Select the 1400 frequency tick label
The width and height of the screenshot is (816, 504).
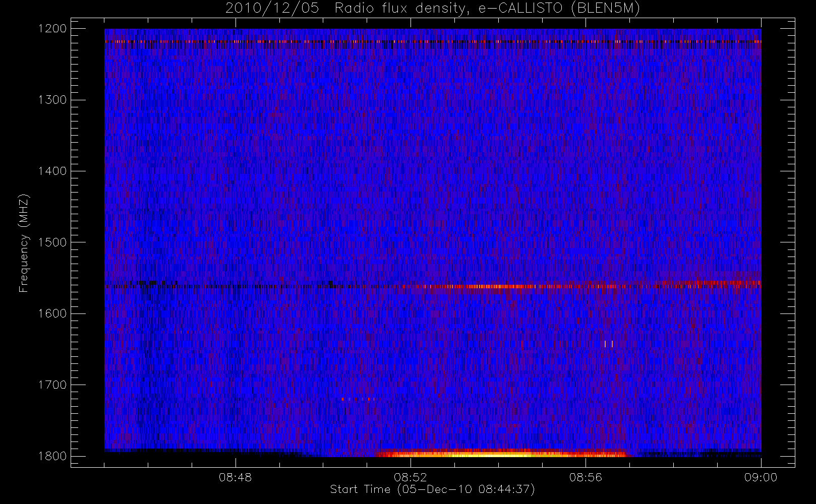coord(52,171)
